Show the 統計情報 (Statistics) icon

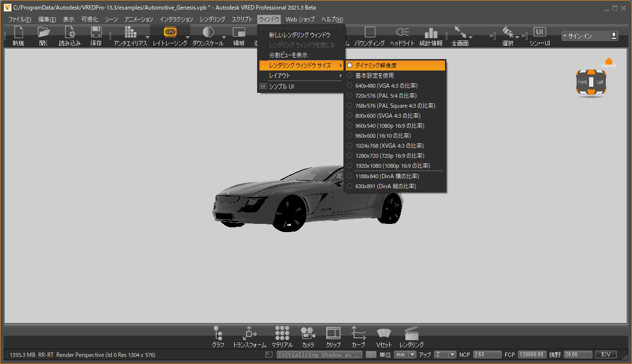pos(431,32)
